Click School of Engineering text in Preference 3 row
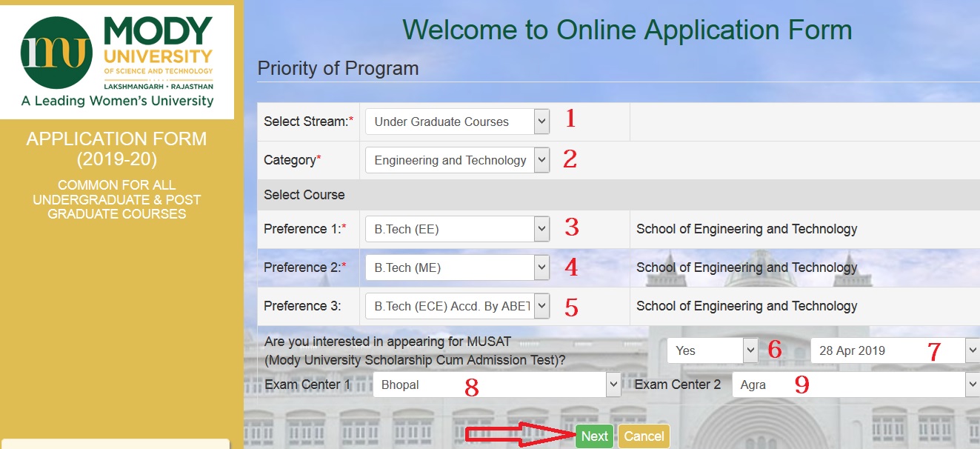This screenshot has width=980, height=449. 747,306
